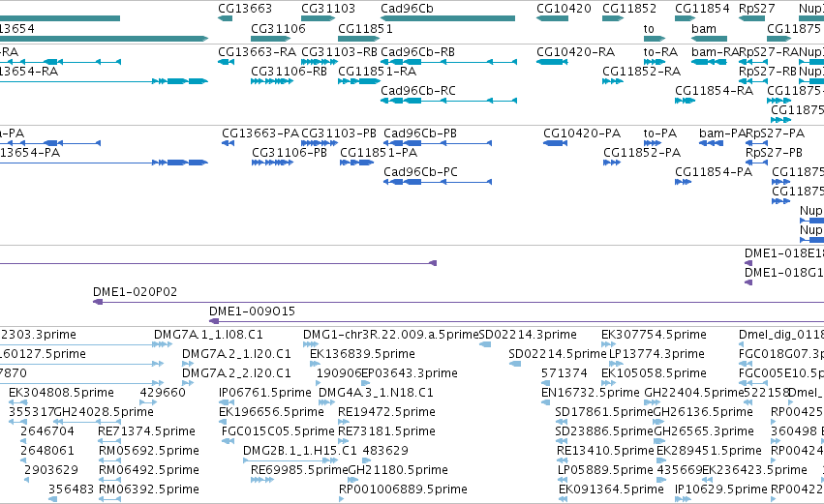Select the CG31106 gene label
824x504 pixels.
click(x=278, y=28)
